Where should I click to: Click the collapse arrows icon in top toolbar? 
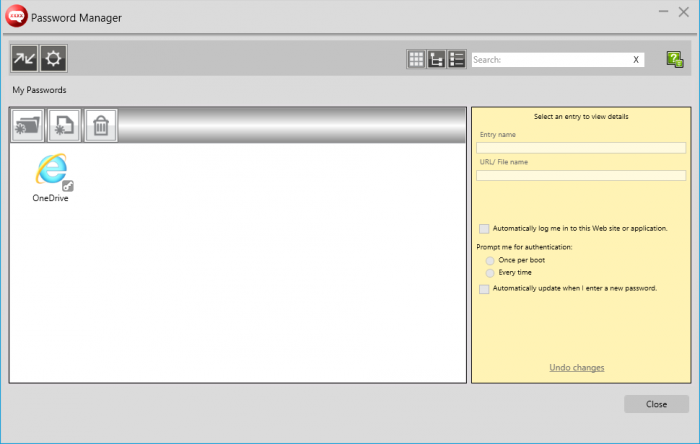click(25, 59)
